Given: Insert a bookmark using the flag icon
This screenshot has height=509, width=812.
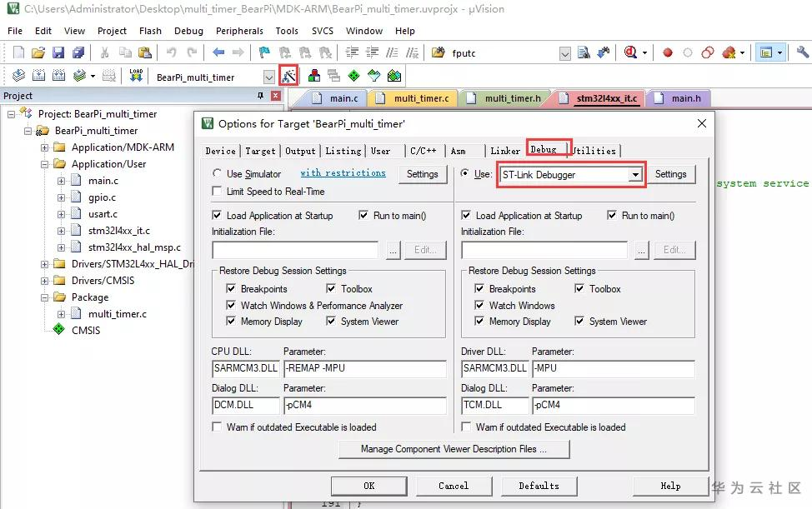Looking at the screenshot, I should (264, 52).
